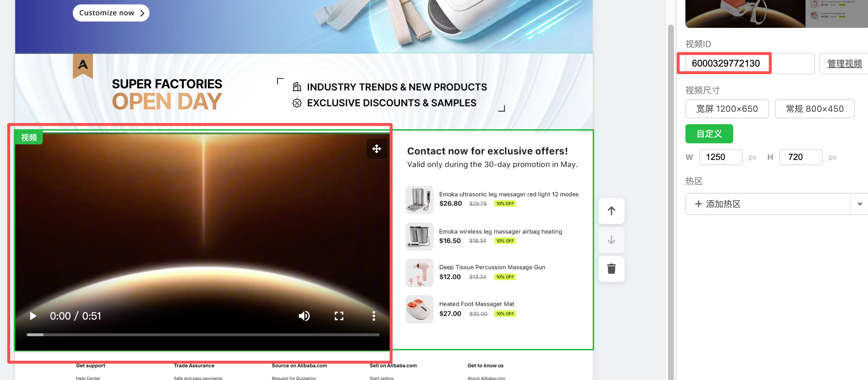
Task: Open the Emoka wireless leg massager airbag heating title
Action: pyautogui.click(x=500, y=232)
